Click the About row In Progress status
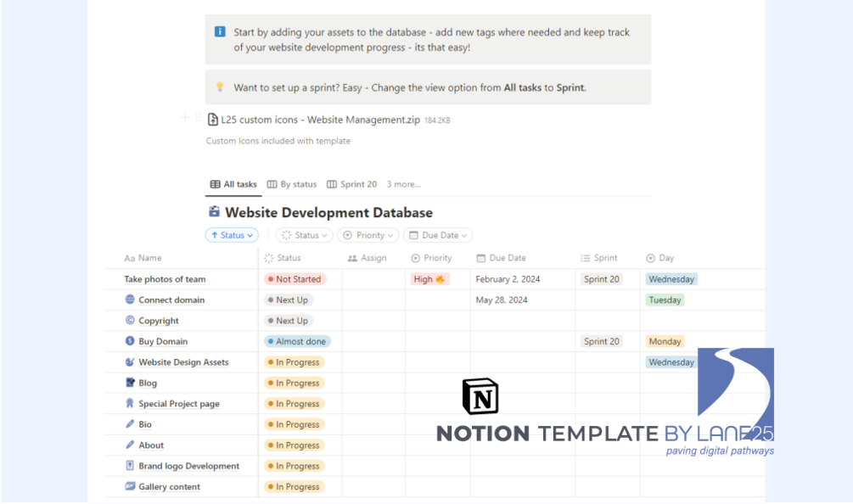 tap(294, 445)
